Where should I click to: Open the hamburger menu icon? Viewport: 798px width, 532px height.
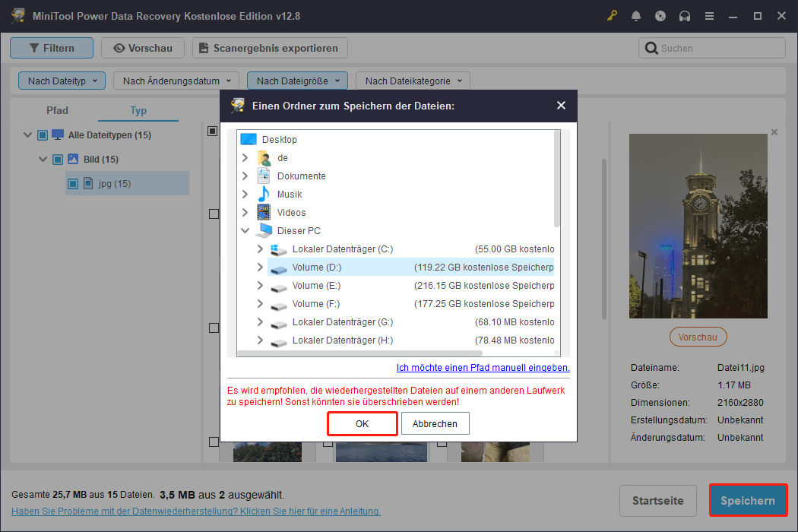coord(709,15)
